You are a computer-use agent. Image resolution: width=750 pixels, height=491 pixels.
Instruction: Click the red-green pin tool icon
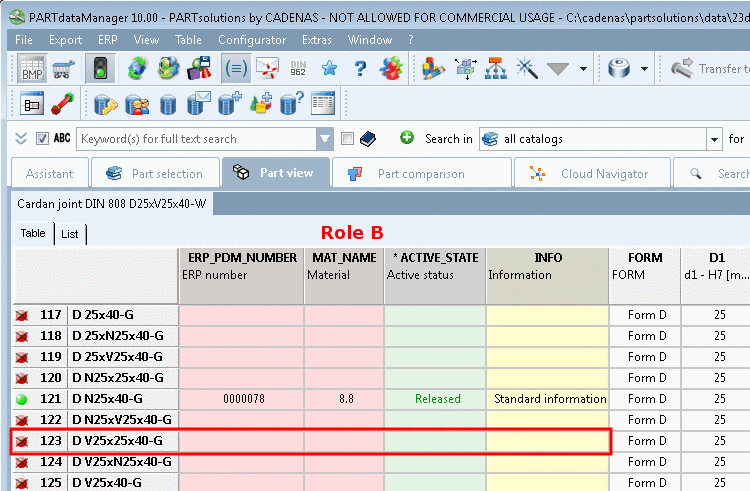[63, 103]
